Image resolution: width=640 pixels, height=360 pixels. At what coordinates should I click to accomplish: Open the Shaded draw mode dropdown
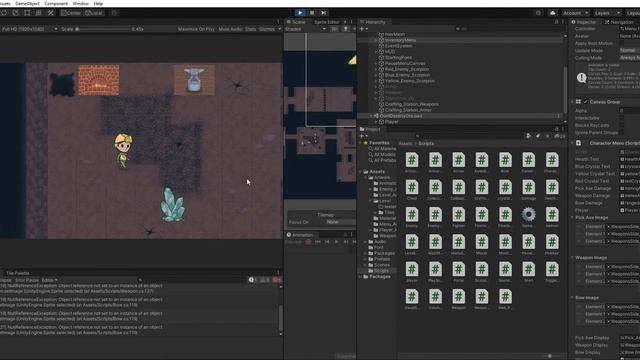pos(305,29)
